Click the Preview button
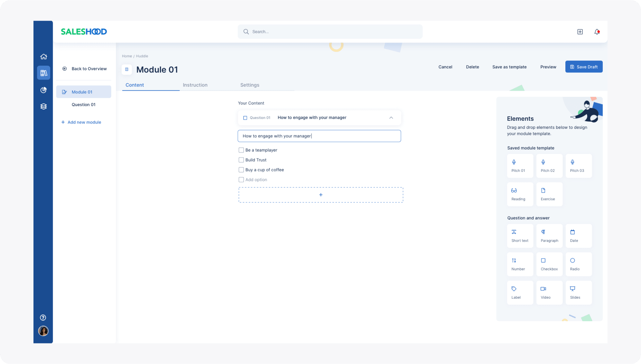Image resolution: width=641 pixels, height=364 pixels. [548, 67]
